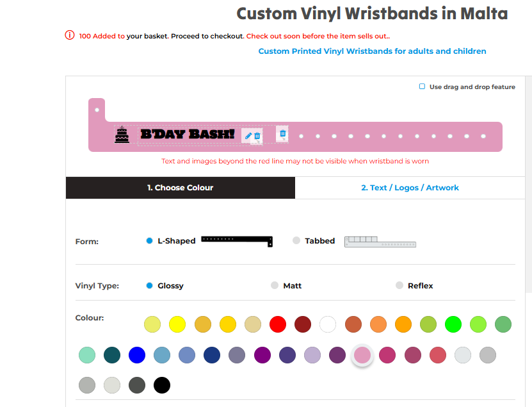Click the standalone trash icon on wristband

point(282,133)
